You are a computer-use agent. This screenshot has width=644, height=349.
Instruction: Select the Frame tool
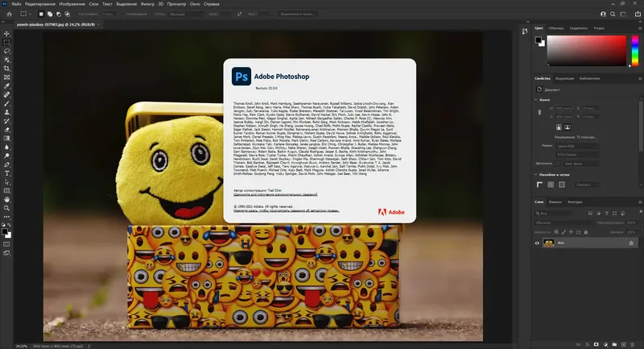(6, 77)
